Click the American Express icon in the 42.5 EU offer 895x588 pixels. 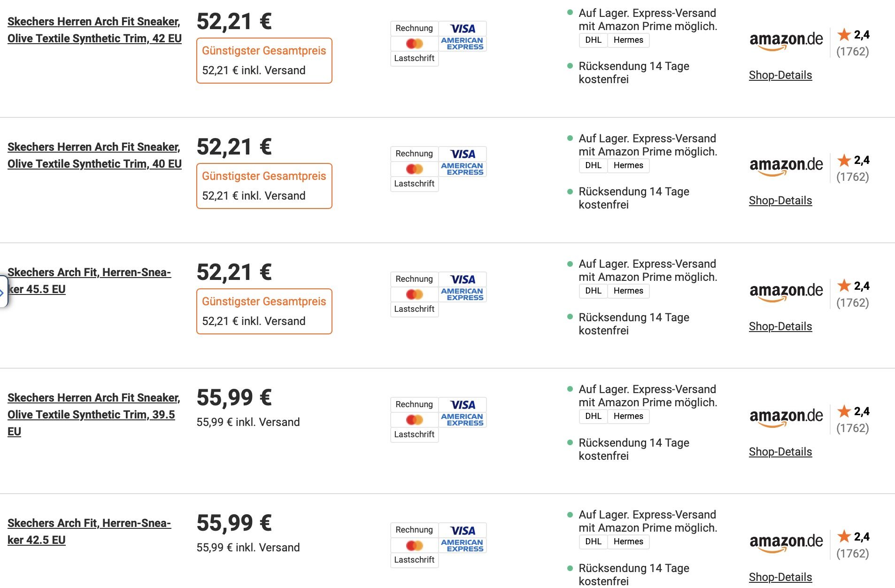(463, 545)
